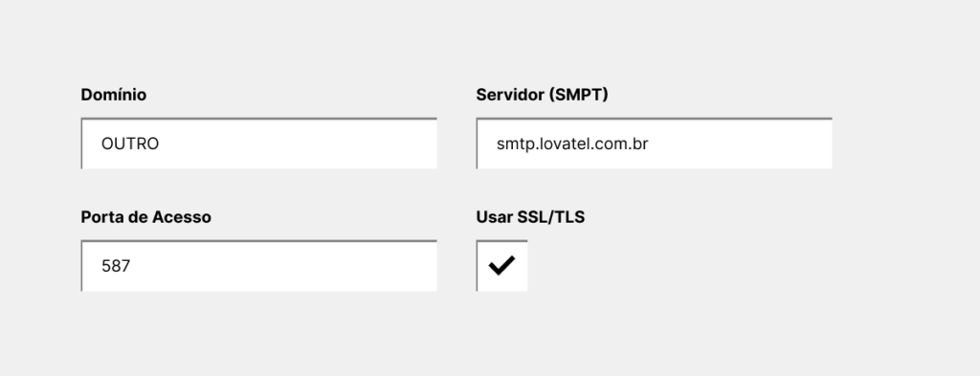
Task: Focus the Domínio input field
Action: [x=258, y=143]
